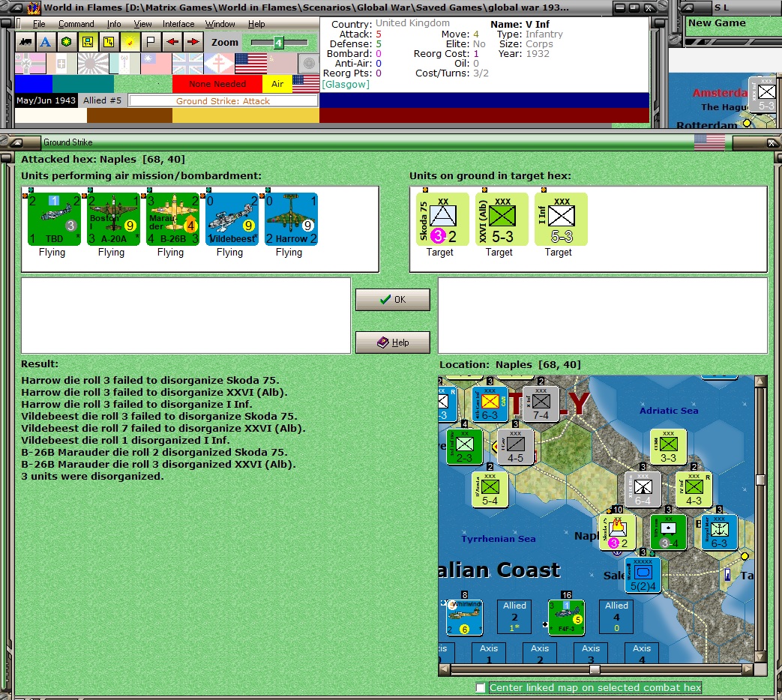Click the burning Skoda unit at Naples on map

pyautogui.click(x=617, y=532)
